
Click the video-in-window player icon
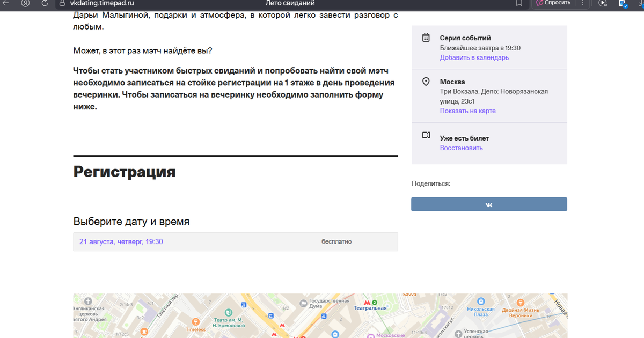coord(602,3)
